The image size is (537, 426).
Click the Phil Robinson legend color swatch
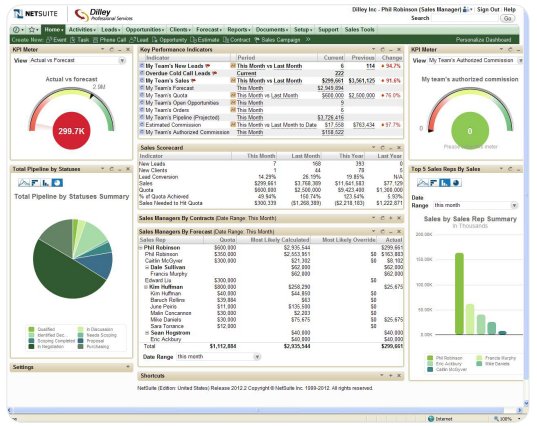(430, 358)
